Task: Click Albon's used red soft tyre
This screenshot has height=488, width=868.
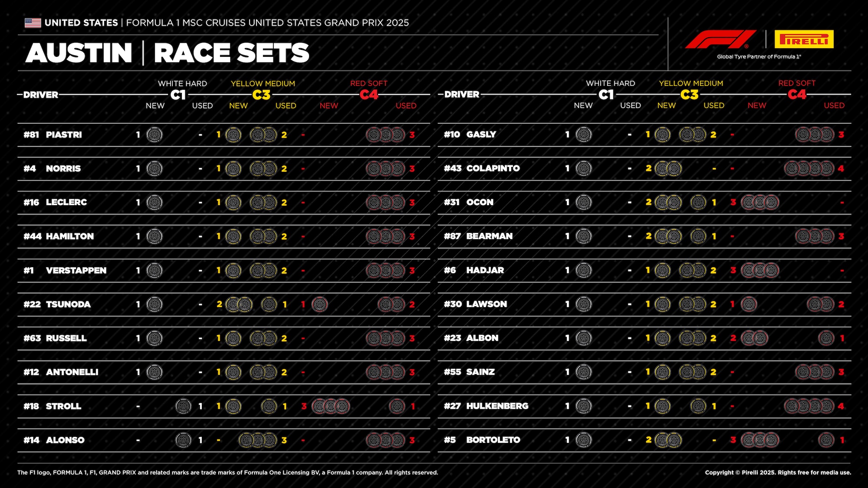Action: (826, 338)
